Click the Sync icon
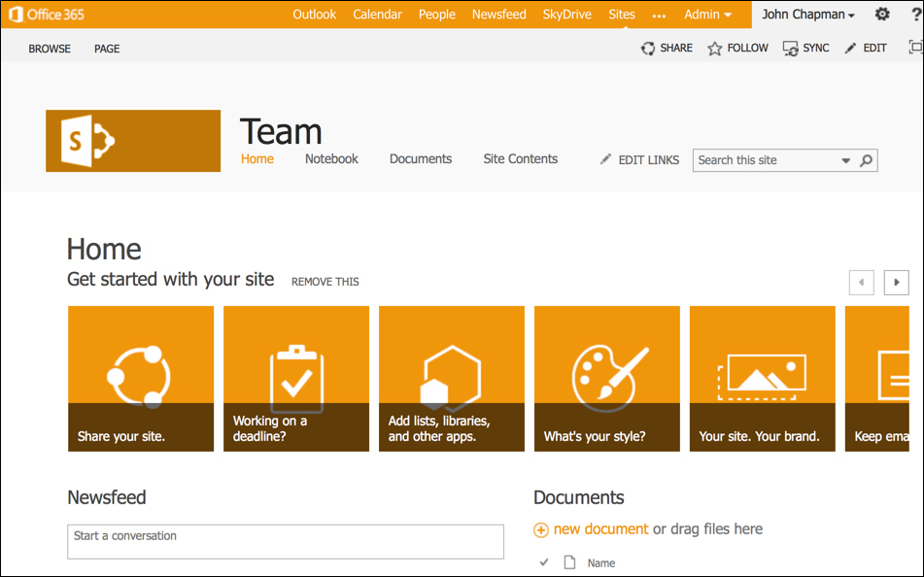This screenshot has width=924, height=577. point(791,49)
